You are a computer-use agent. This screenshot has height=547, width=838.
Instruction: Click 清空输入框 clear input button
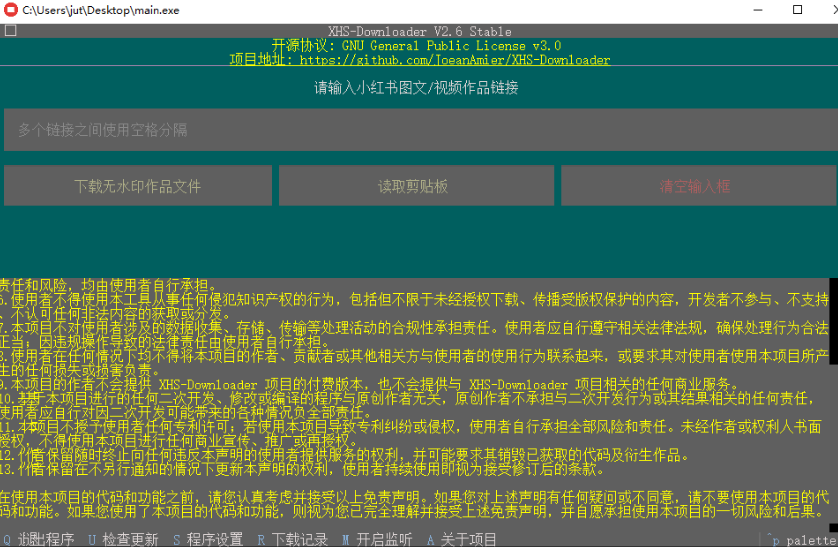point(699,186)
